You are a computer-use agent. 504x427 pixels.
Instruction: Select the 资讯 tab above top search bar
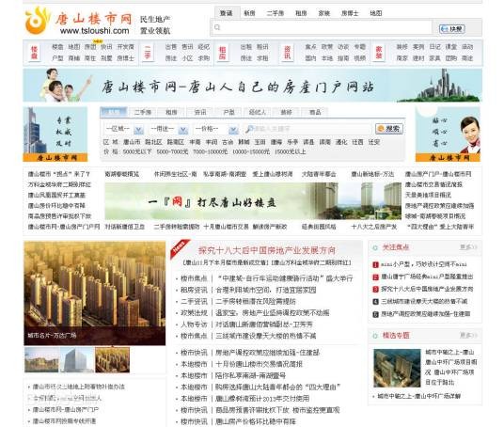point(227,13)
